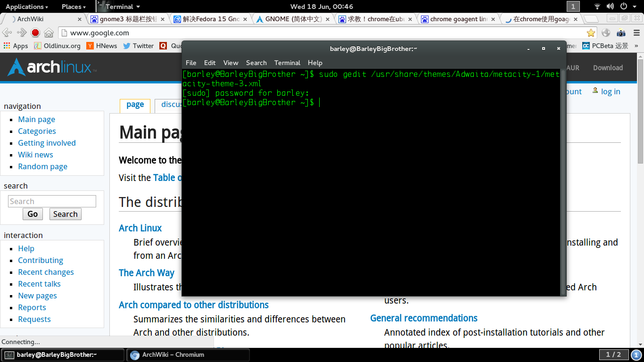Close the chrome goagent tab
Screen dimensions: 644x362
pos(493,19)
